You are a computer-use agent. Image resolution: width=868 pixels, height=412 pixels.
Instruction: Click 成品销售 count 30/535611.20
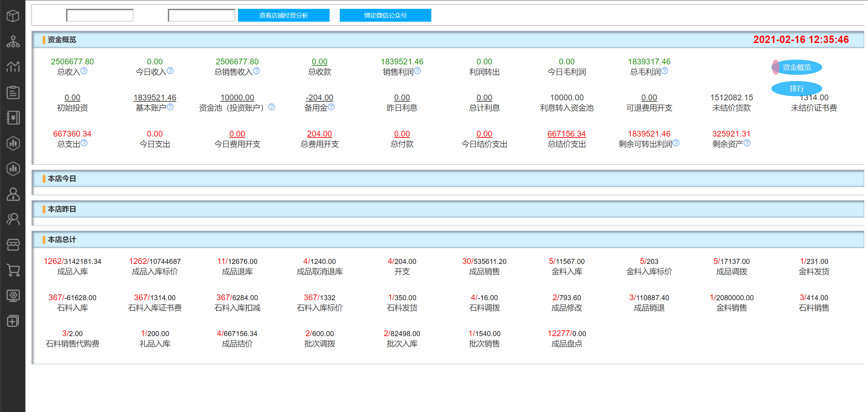pyautogui.click(x=484, y=261)
